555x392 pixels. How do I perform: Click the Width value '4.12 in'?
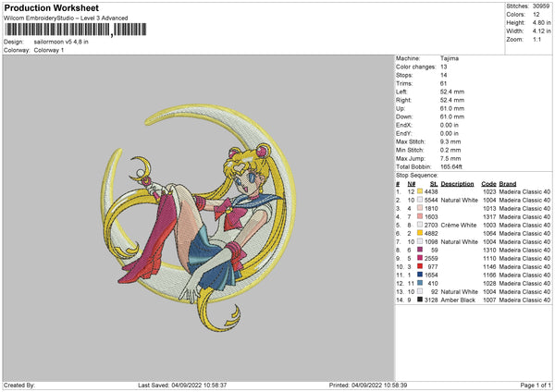click(541, 31)
